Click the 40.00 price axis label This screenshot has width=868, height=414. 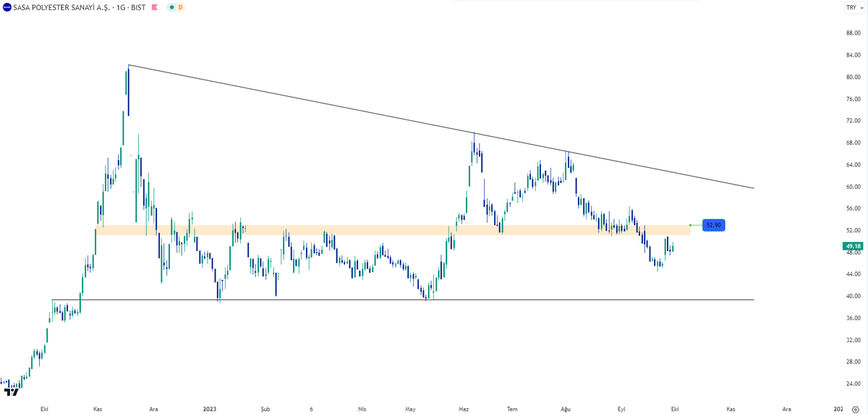852,296
